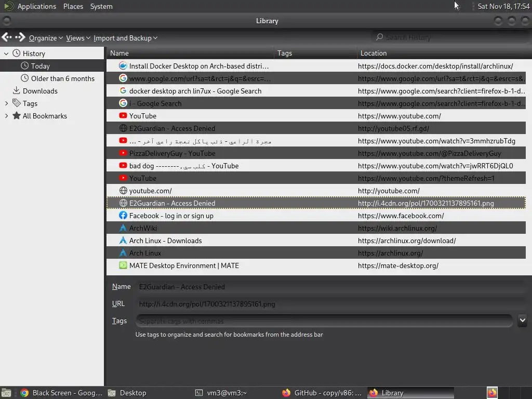Sort by the Location column header
This screenshot has width=532, height=399.
444,53
